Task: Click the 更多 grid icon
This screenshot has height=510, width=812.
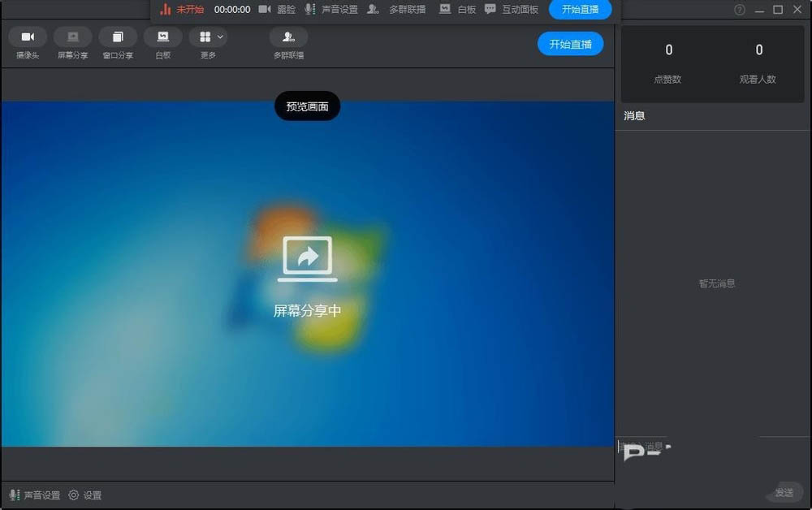Action: [205, 37]
